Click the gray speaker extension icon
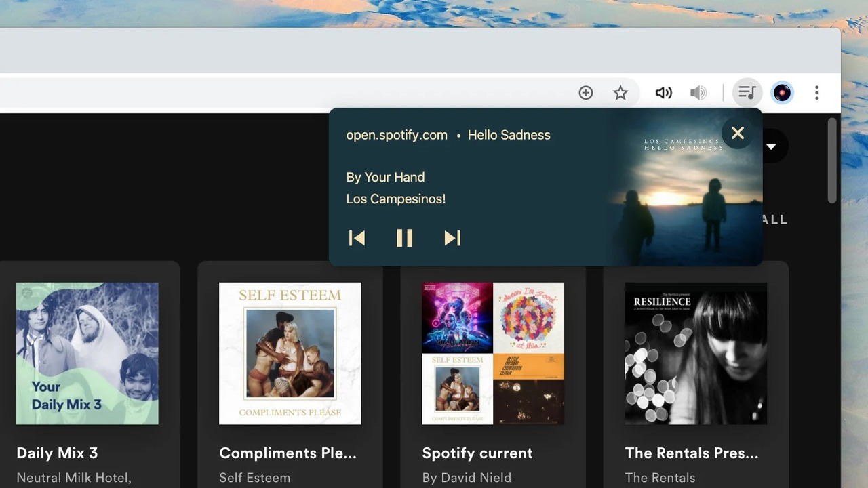This screenshot has width=868, height=488. (698, 93)
